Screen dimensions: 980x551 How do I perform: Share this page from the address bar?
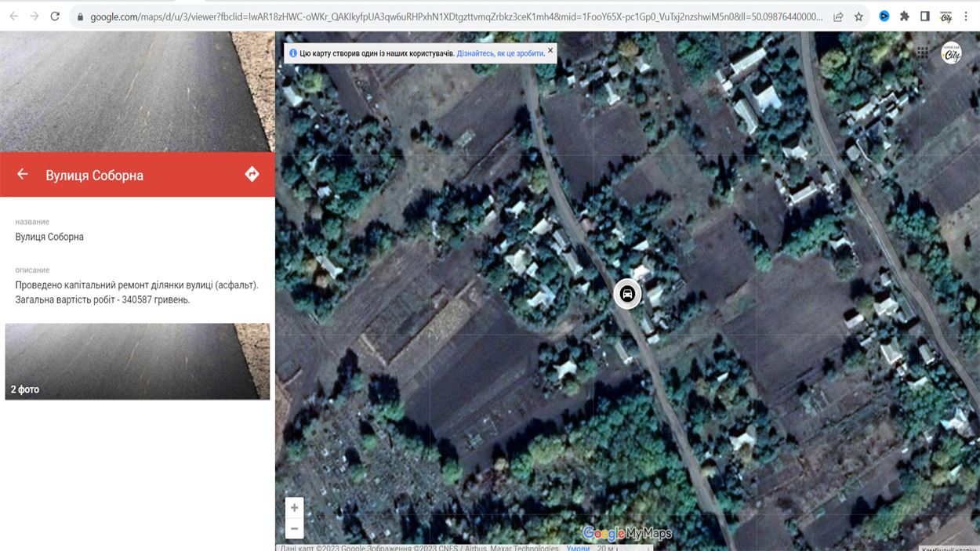coord(838,16)
